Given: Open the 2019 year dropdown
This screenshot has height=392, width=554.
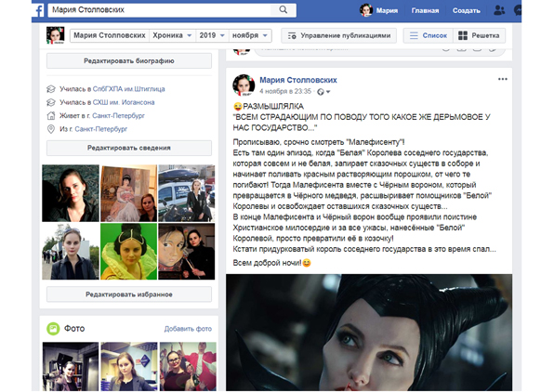Looking at the screenshot, I should (212, 35).
